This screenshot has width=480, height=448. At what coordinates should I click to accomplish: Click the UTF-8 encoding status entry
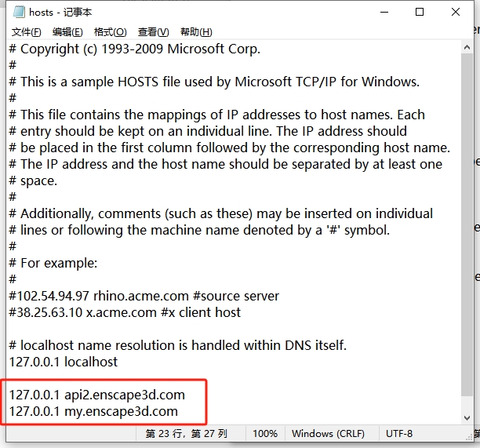pos(399,434)
